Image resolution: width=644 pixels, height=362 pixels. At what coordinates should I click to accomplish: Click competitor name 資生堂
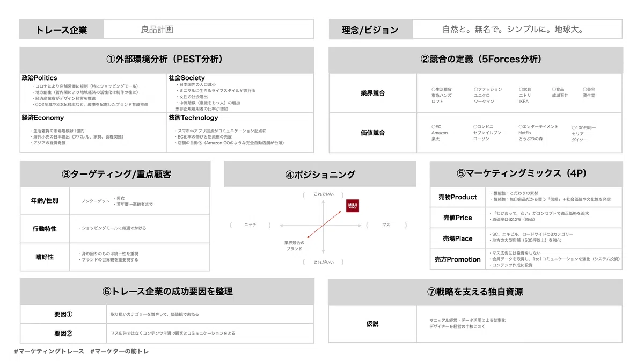click(x=589, y=95)
